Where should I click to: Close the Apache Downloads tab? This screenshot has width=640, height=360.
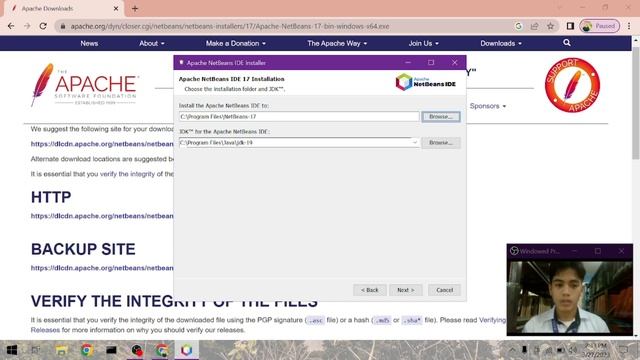coord(116,8)
